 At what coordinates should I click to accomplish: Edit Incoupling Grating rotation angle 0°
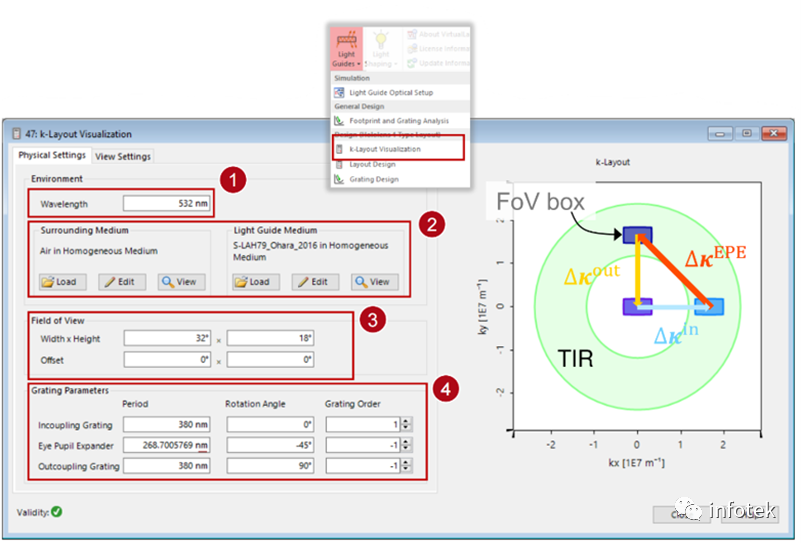(270, 424)
